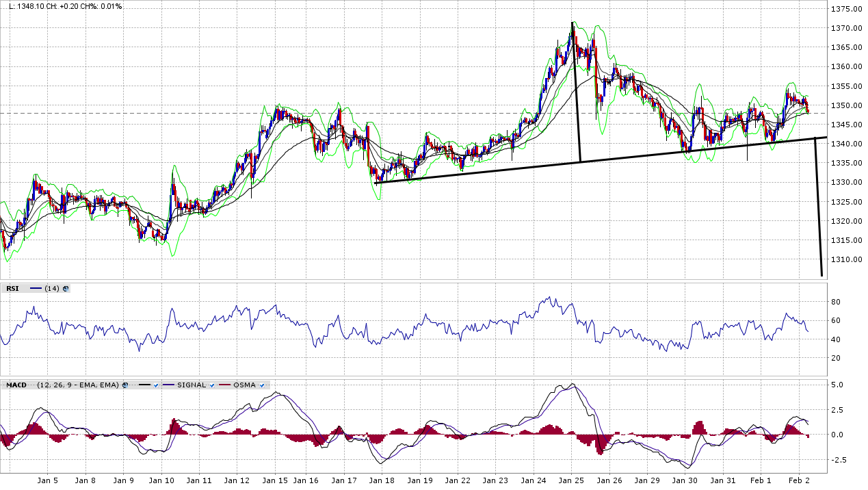Toggle the OSMA histogram checkbox
The height and width of the screenshot is (490, 868).
[262, 385]
